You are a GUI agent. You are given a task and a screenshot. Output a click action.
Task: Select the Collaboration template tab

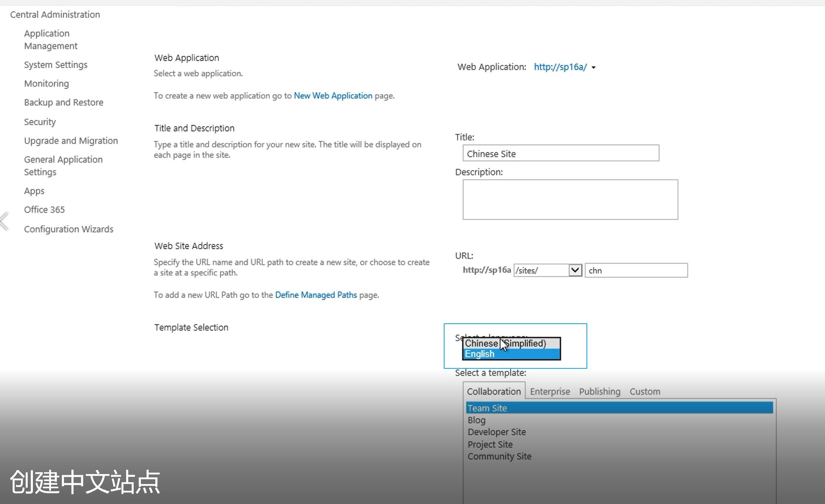point(494,391)
